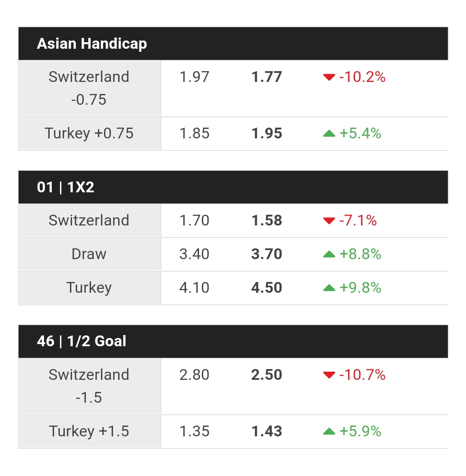
Task: Click green up arrow beside +8.8%
Action: point(329,254)
